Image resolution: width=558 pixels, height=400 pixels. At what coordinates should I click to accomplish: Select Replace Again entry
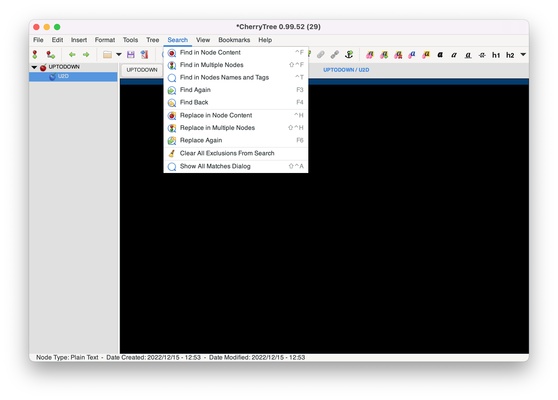(x=236, y=140)
